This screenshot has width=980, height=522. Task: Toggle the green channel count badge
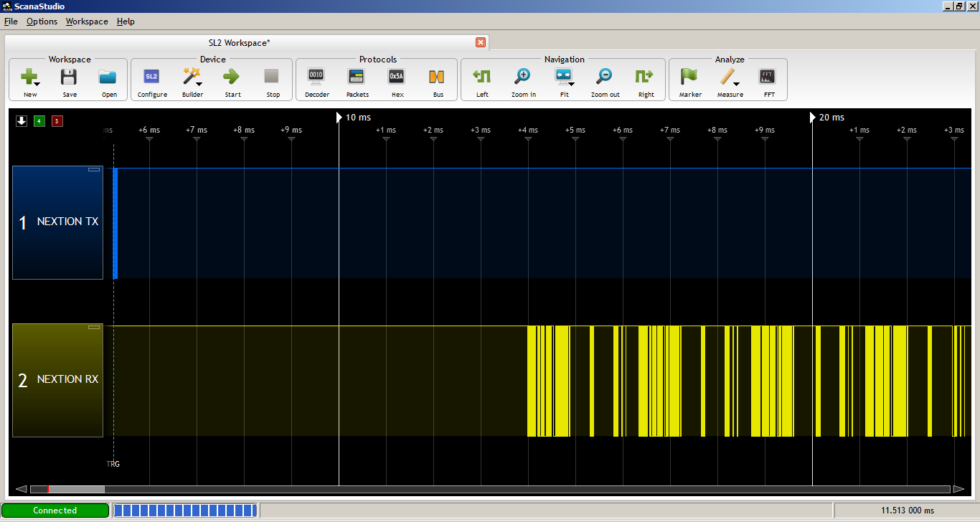tap(39, 121)
